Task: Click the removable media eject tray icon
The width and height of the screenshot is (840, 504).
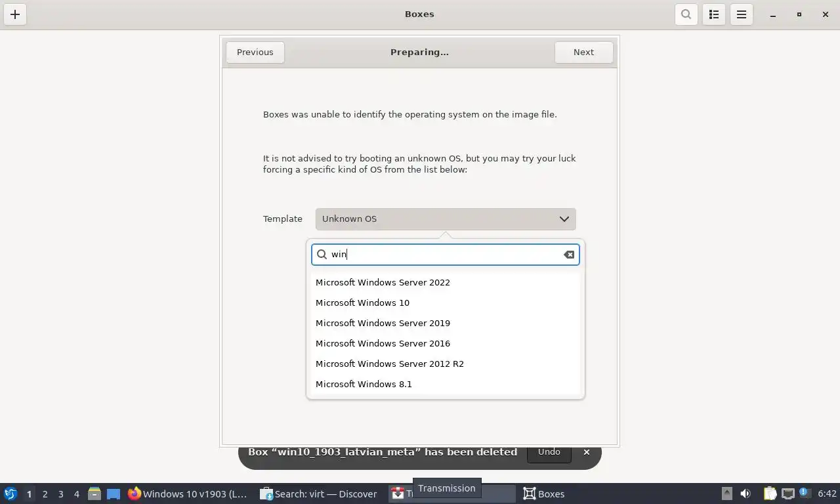Action: pos(727,494)
